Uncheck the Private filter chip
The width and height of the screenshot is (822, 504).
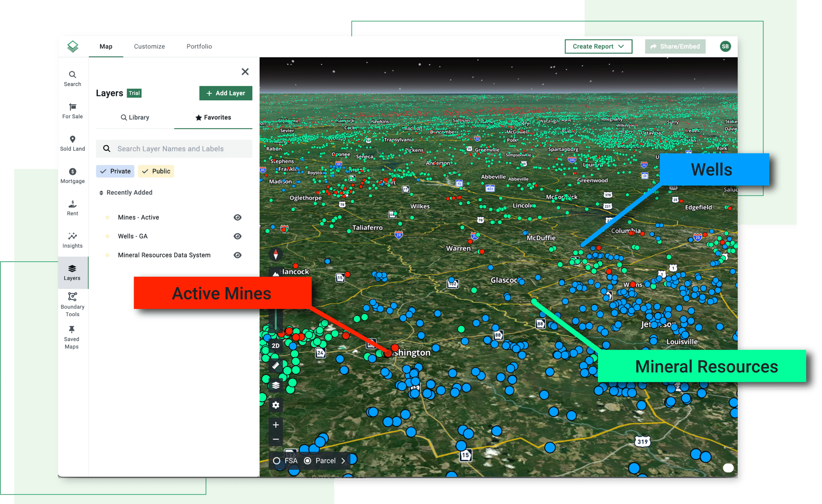coord(115,171)
